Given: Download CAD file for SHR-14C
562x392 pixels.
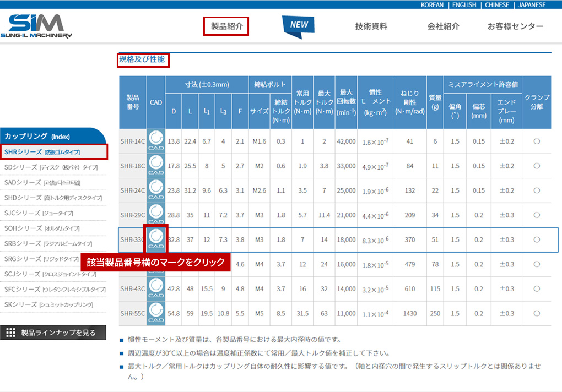Looking at the screenshot, I should [156, 141].
